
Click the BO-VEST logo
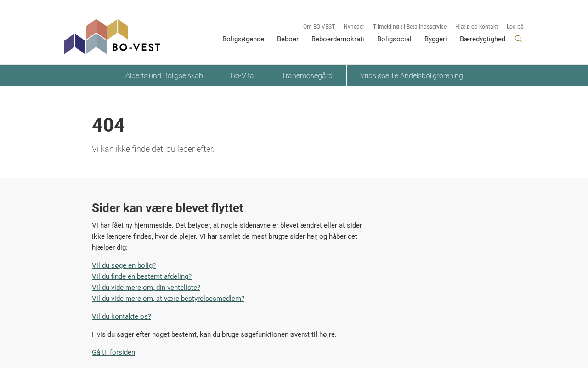pyautogui.click(x=112, y=37)
